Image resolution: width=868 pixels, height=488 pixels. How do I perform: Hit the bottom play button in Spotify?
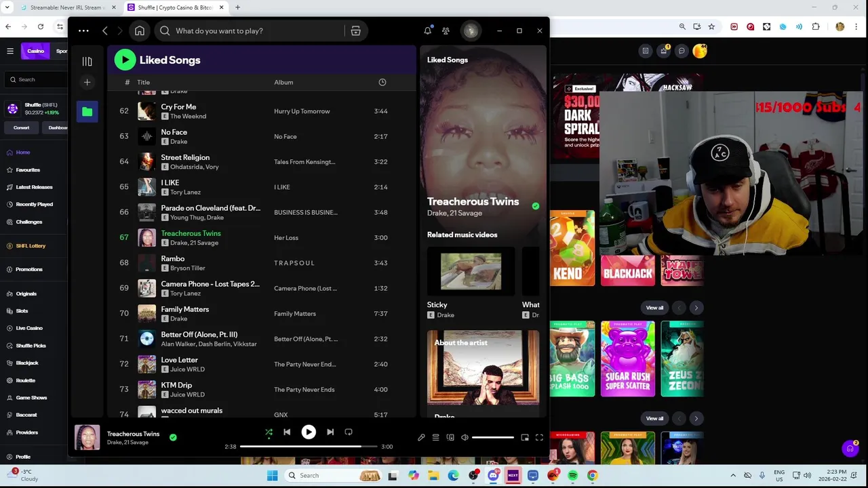point(309,432)
